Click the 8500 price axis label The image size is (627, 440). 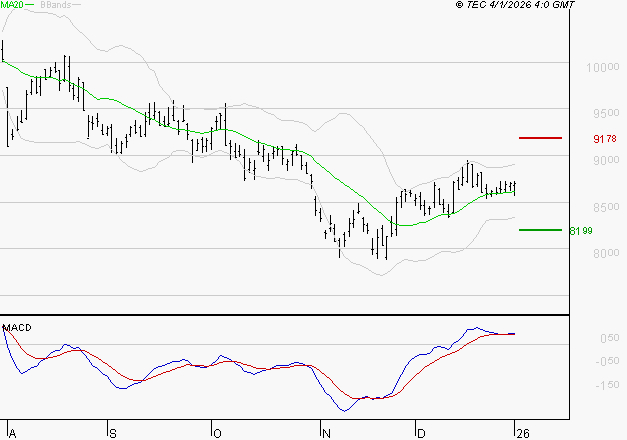[x=606, y=207]
